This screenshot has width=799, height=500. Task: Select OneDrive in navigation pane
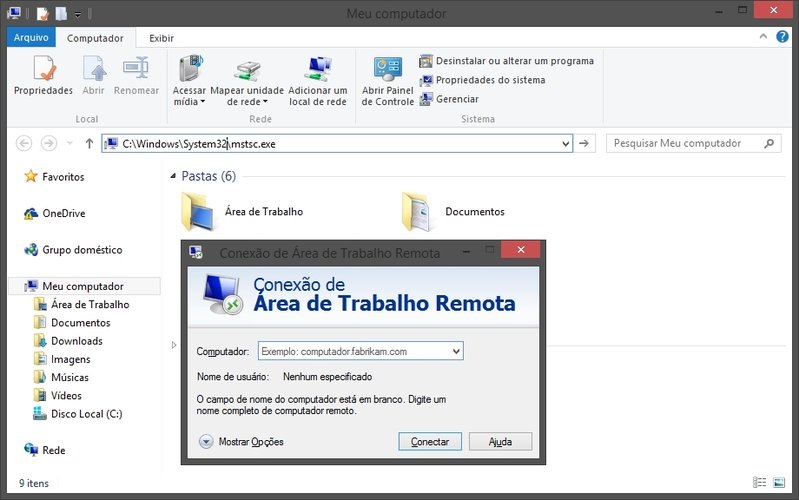click(55, 214)
